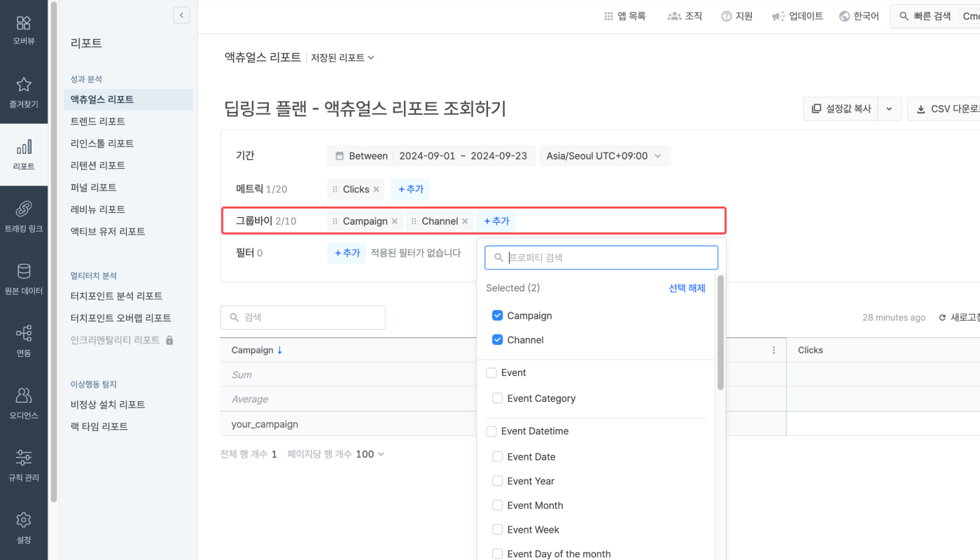Screen dimensions: 980x560
Task: Remove Campaign group-by chip
Action: [394, 221]
